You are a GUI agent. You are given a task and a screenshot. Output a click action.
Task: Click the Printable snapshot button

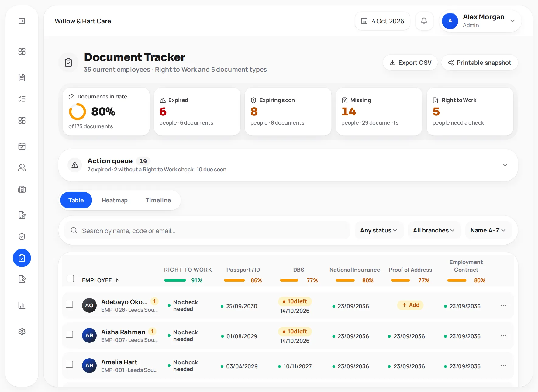coord(480,63)
